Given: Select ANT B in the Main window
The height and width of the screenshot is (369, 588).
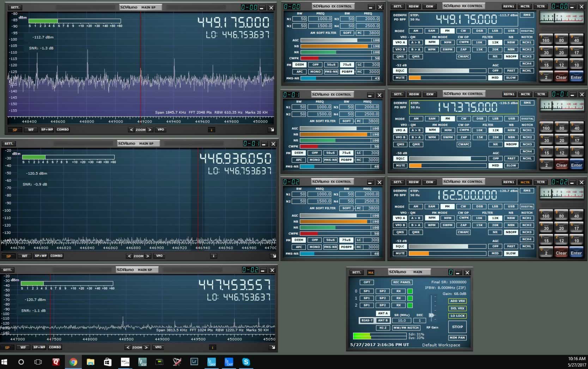Looking at the screenshot, I should click(383, 320).
